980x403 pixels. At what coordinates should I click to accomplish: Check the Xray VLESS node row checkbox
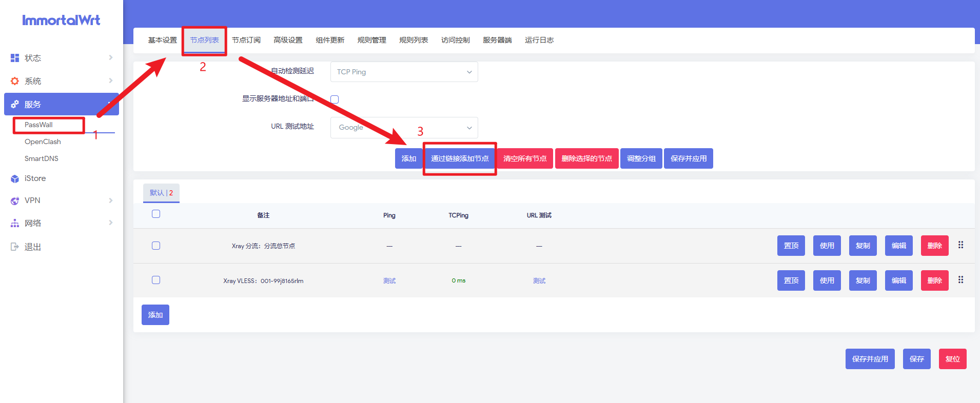tap(156, 280)
